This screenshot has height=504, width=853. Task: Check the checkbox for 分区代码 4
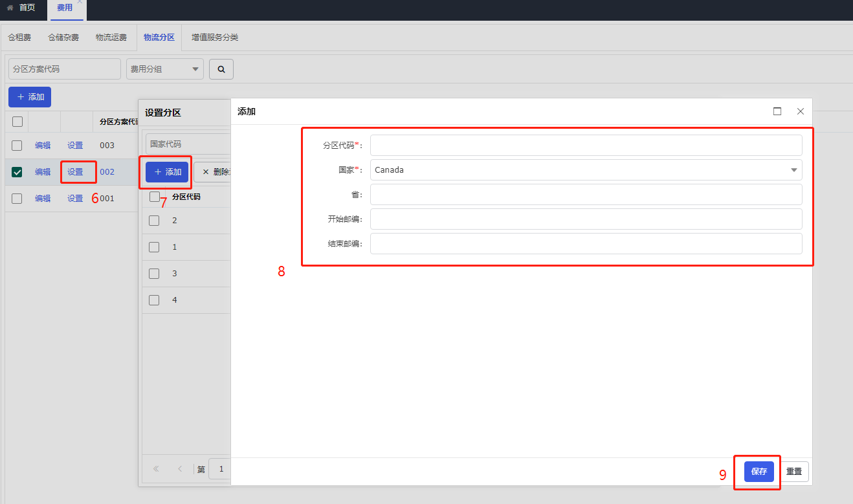click(154, 300)
